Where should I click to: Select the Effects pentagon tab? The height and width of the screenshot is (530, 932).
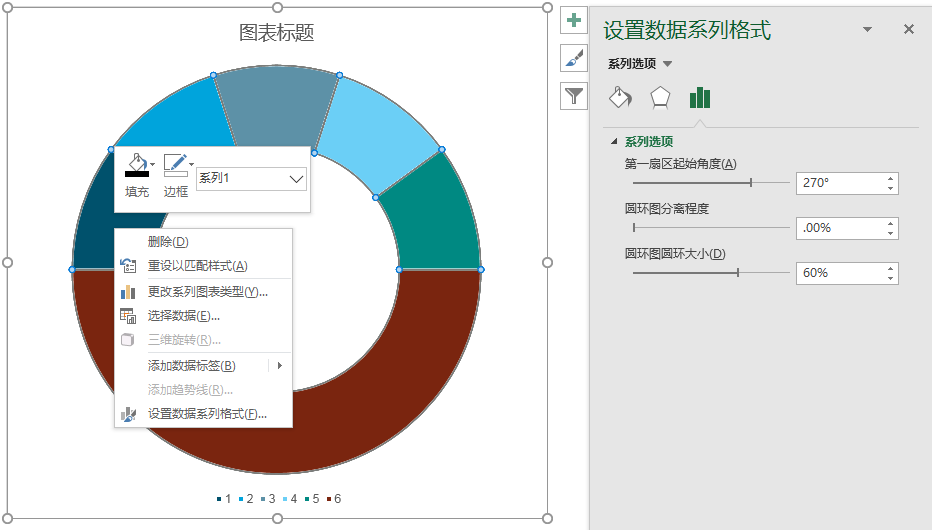[x=660, y=97]
